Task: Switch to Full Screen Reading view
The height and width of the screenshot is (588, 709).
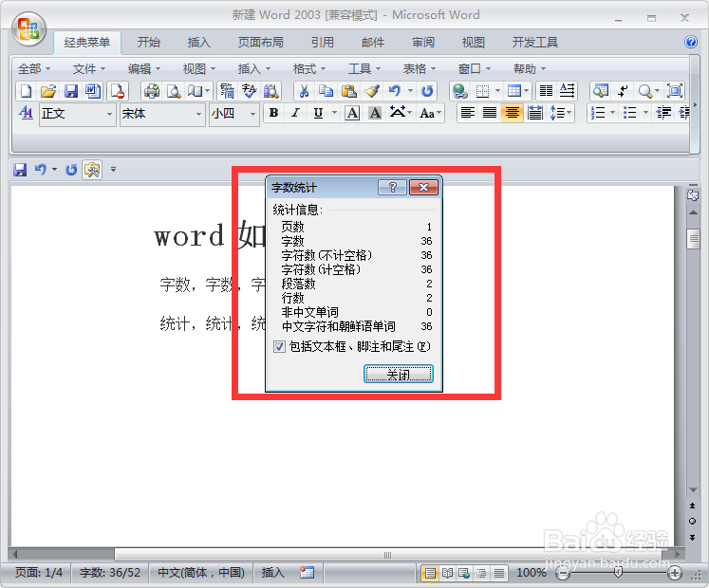Action: (447, 574)
